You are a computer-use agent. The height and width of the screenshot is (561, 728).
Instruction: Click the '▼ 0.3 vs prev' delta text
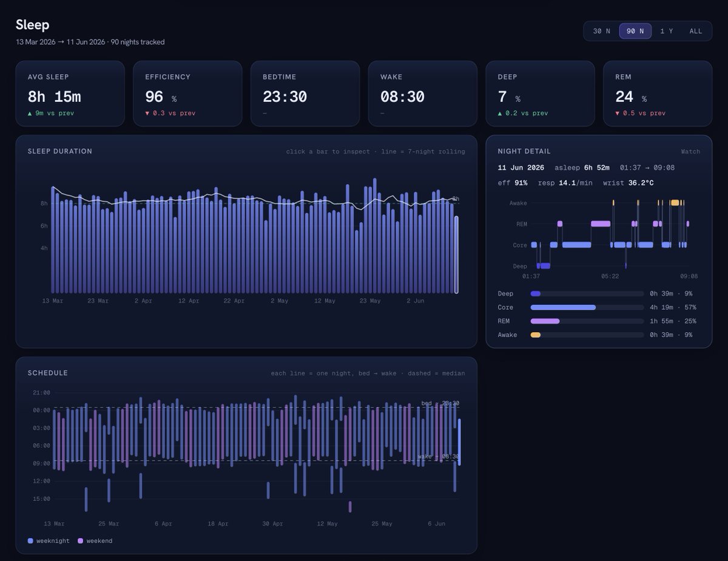(170, 114)
